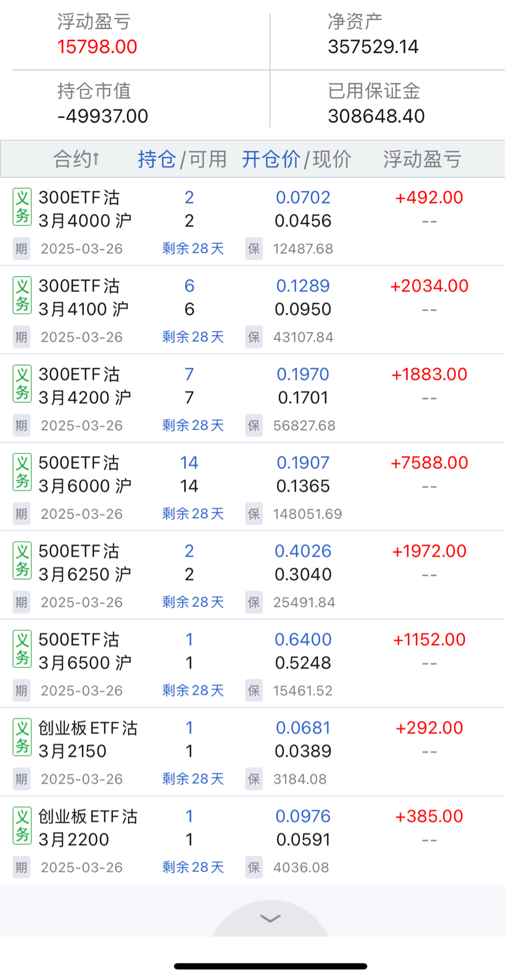Click the 剩余28天 link on 500ETF 3月6000
The image size is (505, 980).
point(193,514)
